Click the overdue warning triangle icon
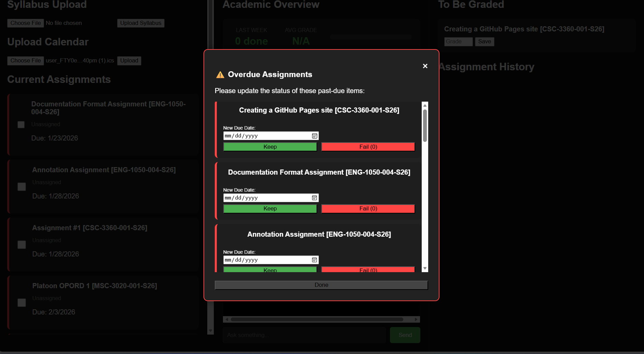 [220, 75]
